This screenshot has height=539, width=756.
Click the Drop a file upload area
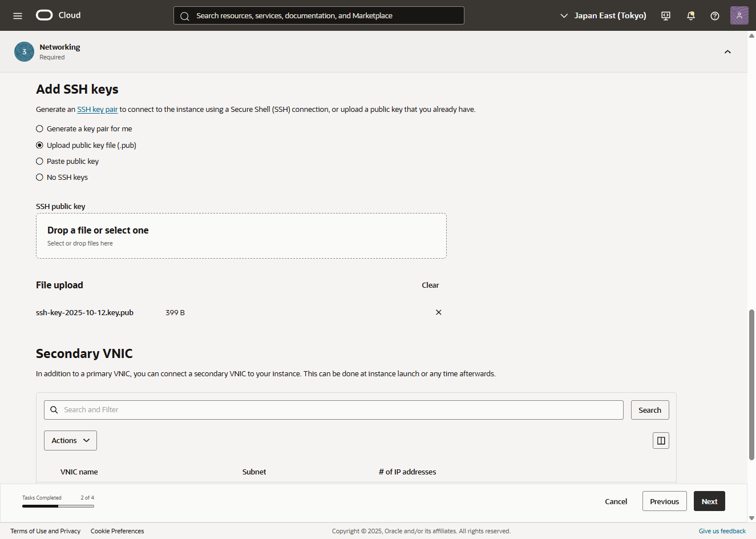(x=241, y=236)
